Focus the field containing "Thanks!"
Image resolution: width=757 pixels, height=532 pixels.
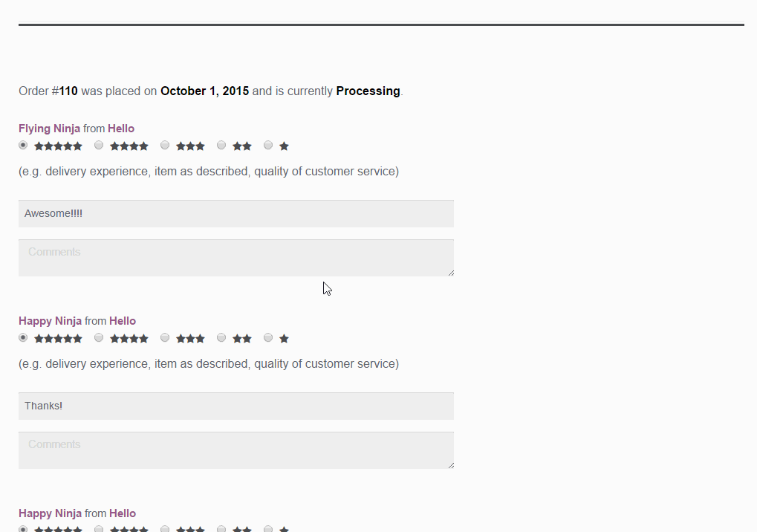(x=236, y=406)
